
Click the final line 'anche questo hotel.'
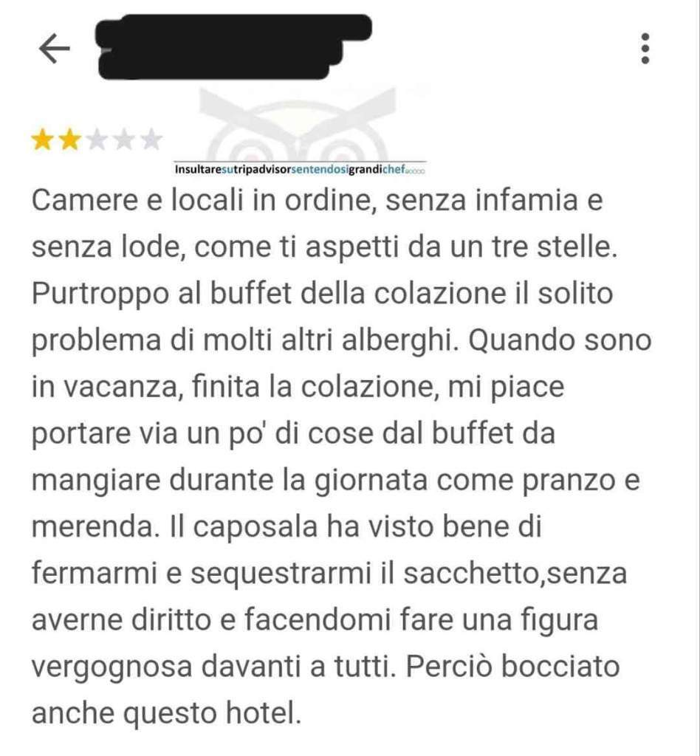pos(166,714)
